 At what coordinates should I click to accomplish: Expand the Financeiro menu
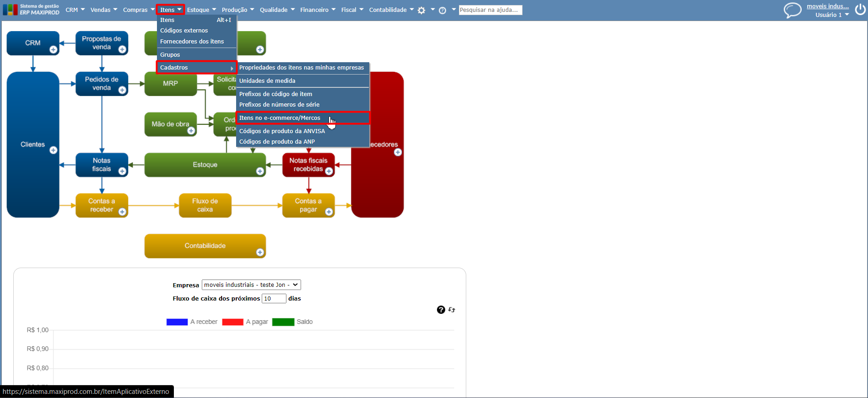point(318,10)
